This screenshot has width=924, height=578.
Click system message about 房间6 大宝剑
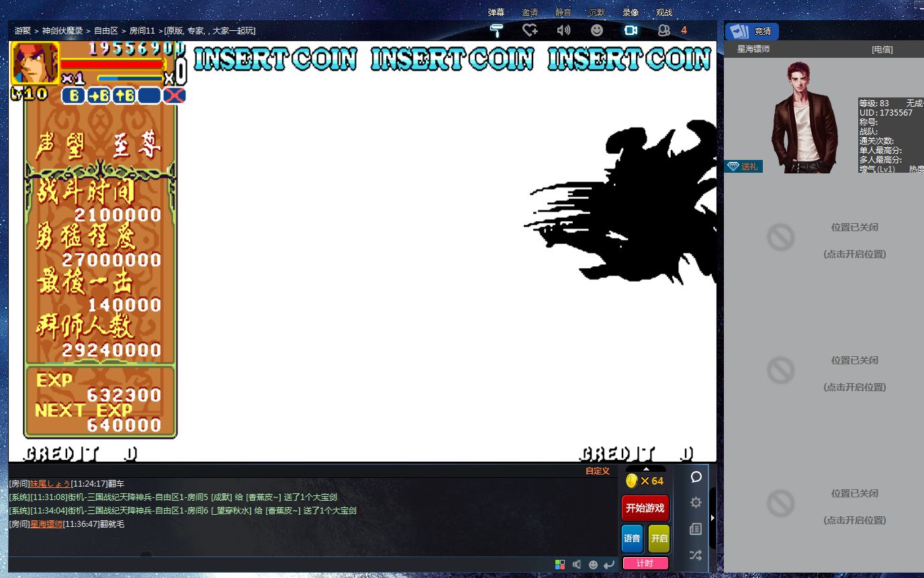point(183,511)
